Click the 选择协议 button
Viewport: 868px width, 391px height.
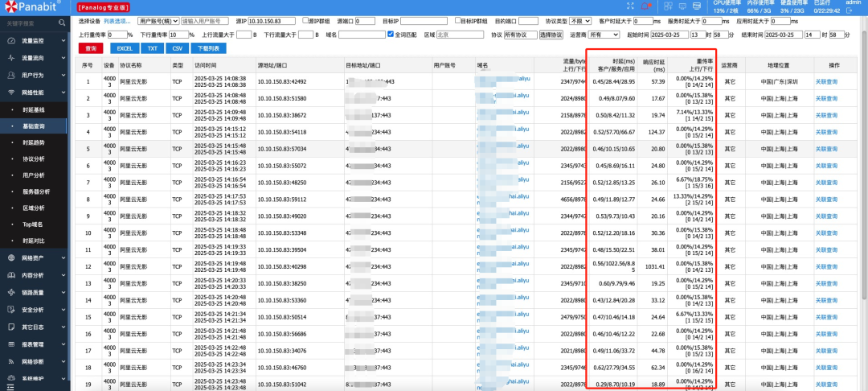[551, 35]
